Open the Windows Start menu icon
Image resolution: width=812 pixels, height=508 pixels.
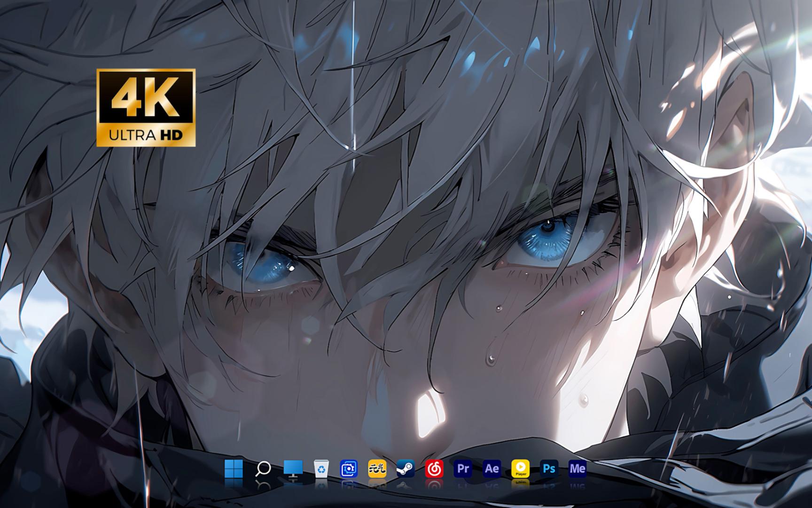coord(234,468)
